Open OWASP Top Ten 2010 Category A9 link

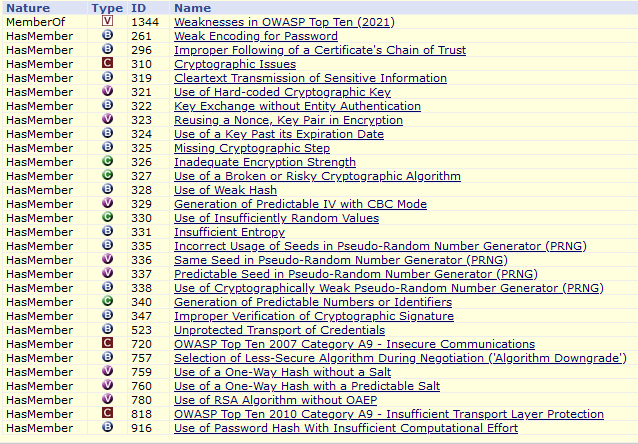tap(389, 414)
